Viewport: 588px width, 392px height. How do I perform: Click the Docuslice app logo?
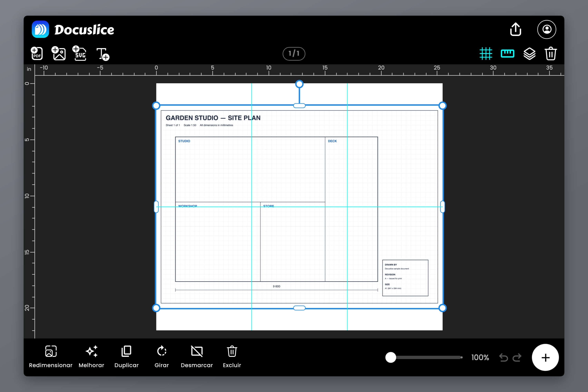[40, 29]
